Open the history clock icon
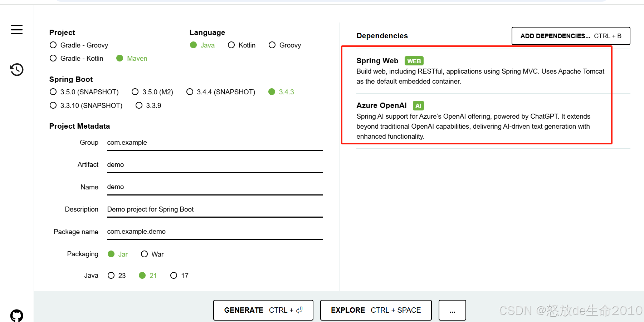The width and height of the screenshot is (644, 322). [x=17, y=69]
